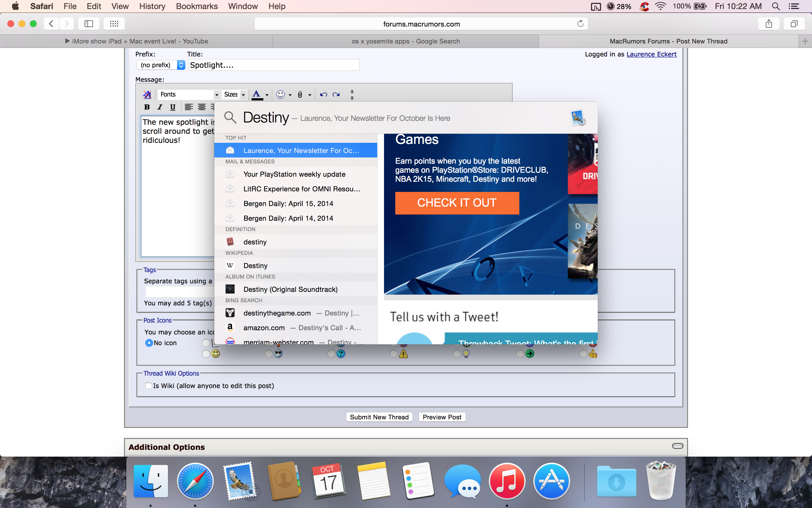Screen dimensions: 812x508
Task: Select Destiny Wikipedia result
Action: [x=295, y=265]
